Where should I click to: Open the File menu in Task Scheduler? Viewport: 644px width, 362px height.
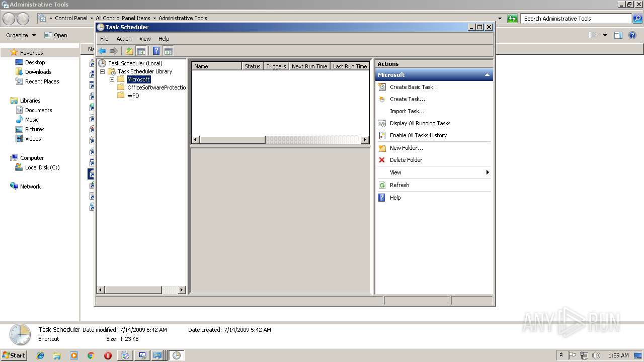pyautogui.click(x=104, y=39)
